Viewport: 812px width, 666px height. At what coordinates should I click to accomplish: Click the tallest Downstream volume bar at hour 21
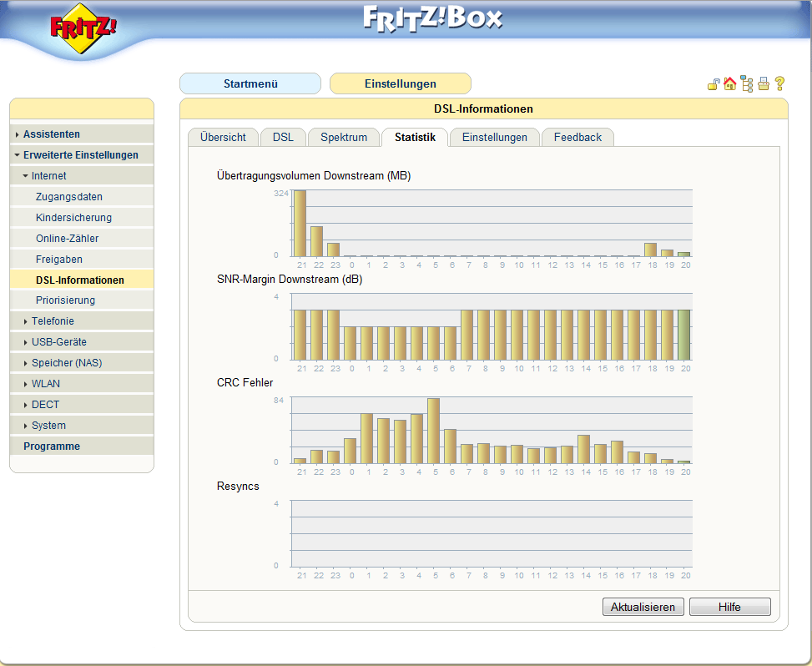[300, 224]
